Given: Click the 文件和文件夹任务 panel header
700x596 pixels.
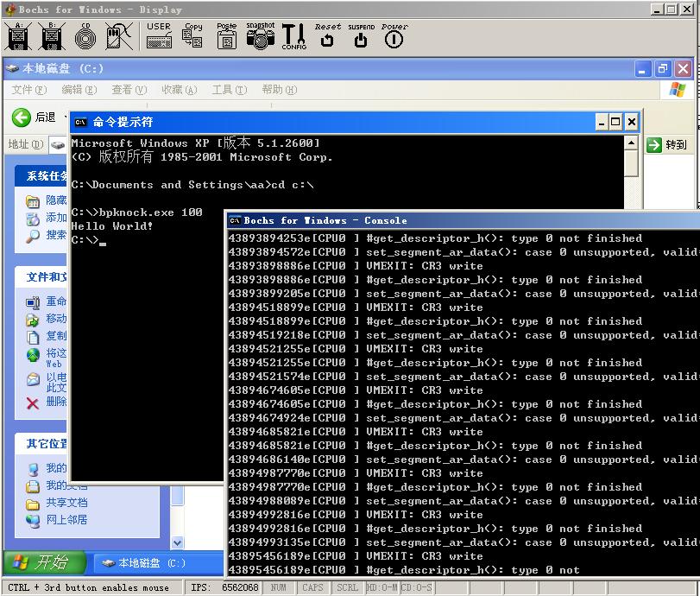Looking at the screenshot, I should [41, 277].
